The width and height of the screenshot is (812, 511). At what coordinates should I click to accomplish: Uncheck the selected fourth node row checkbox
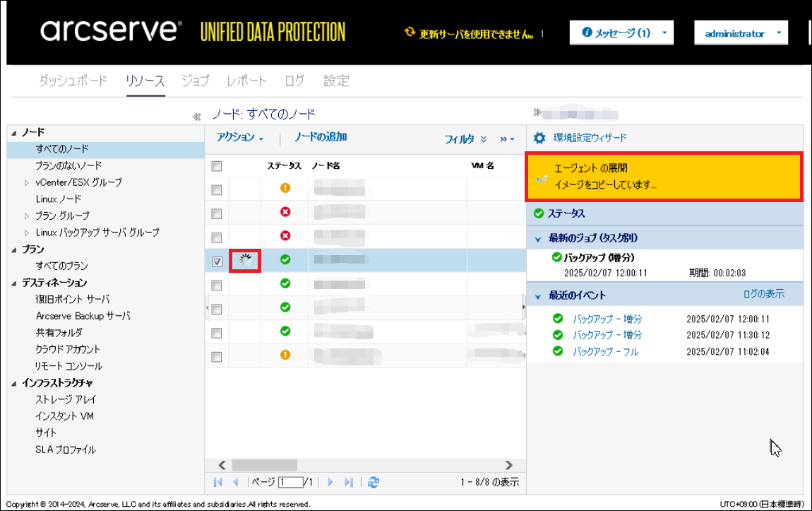pyautogui.click(x=217, y=262)
